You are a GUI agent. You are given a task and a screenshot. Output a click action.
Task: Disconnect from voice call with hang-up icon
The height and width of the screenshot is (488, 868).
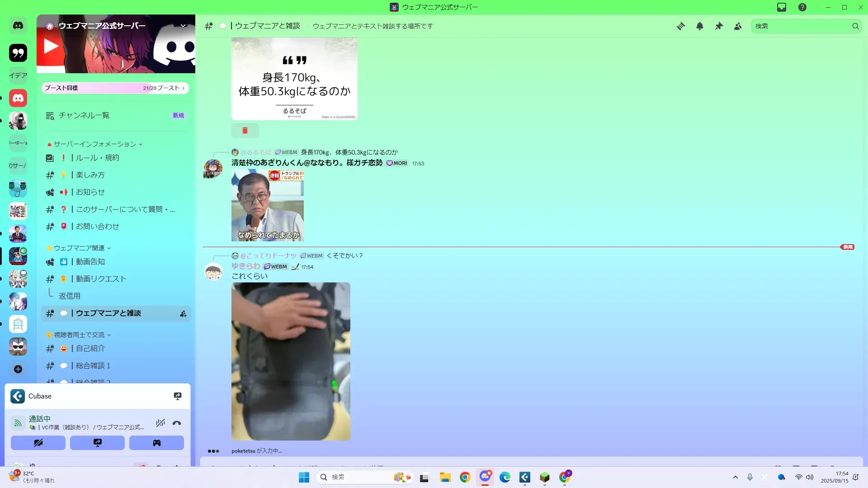pos(177,423)
